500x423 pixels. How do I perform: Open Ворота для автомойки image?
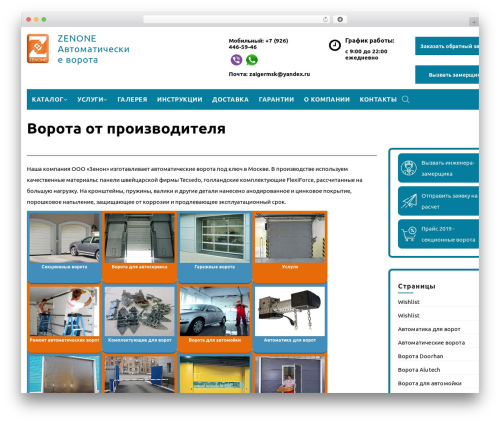point(215,311)
